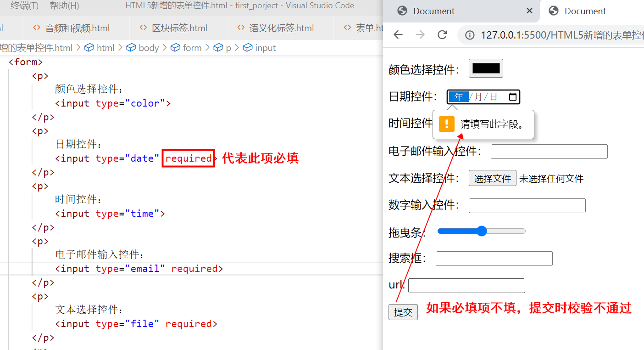Open the date picker calendar icon
The height and width of the screenshot is (350, 644).
[513, 97]
